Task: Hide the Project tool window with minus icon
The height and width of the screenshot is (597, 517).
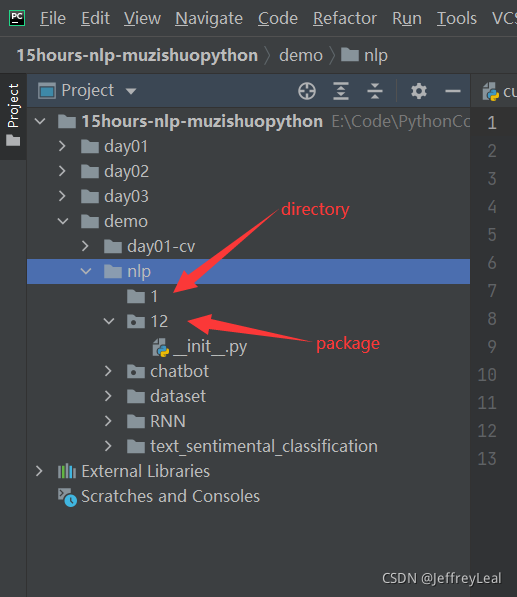Action: 453,91
